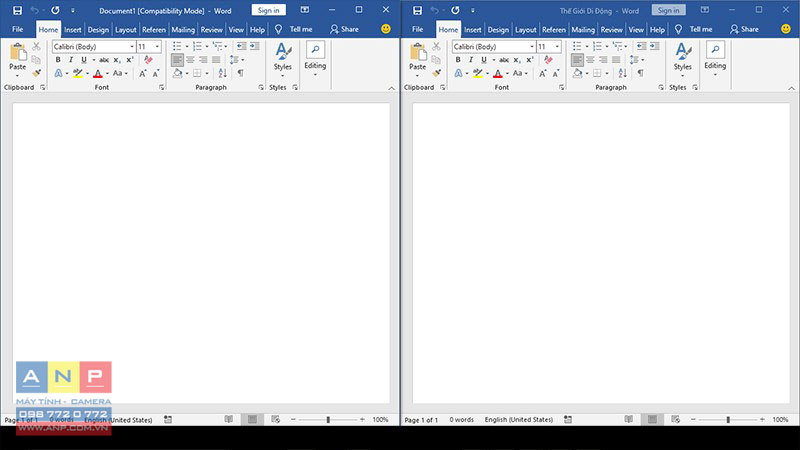Click zoom slider handle in left window
The height and width of the screenshot is (450, 800).
328,419
